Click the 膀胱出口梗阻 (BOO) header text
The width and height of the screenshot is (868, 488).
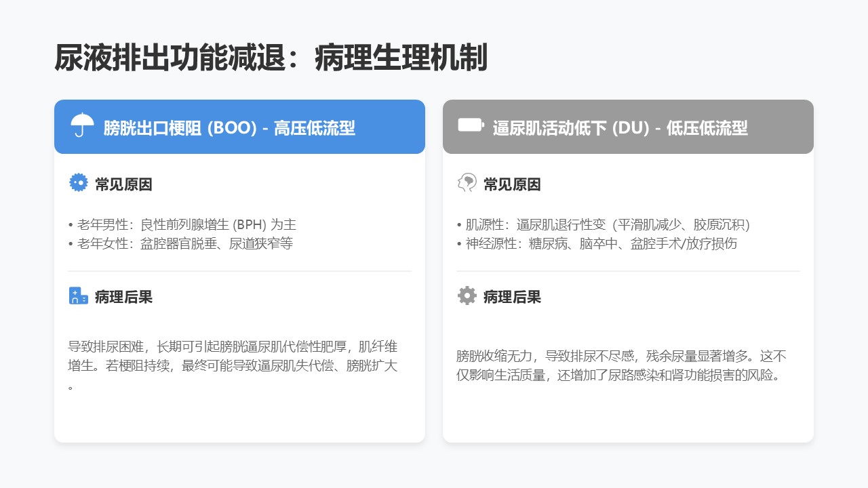[x=229, y=127]
